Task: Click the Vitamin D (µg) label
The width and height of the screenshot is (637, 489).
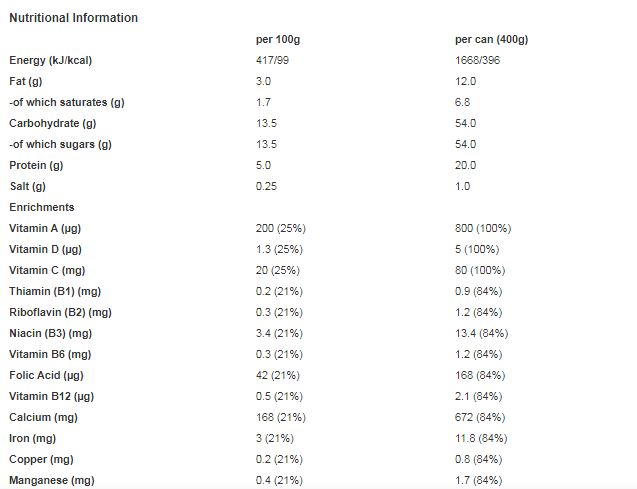Action: [46, 249]
